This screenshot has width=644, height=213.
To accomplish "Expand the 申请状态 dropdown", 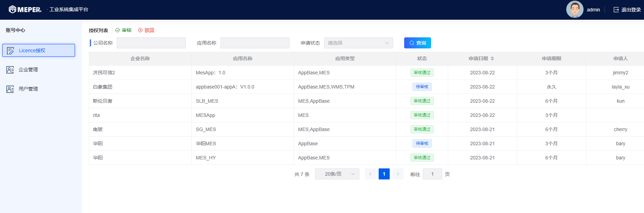I will tap(358, 43).
